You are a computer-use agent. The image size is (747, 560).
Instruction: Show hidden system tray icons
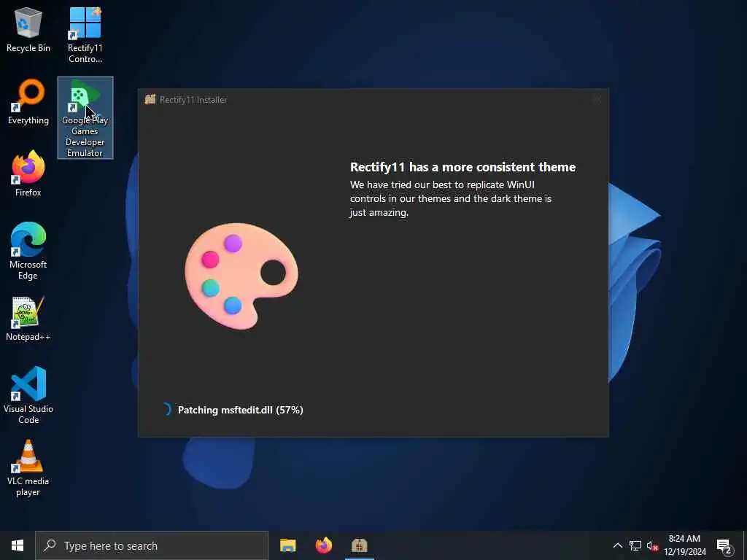[617, 545]
